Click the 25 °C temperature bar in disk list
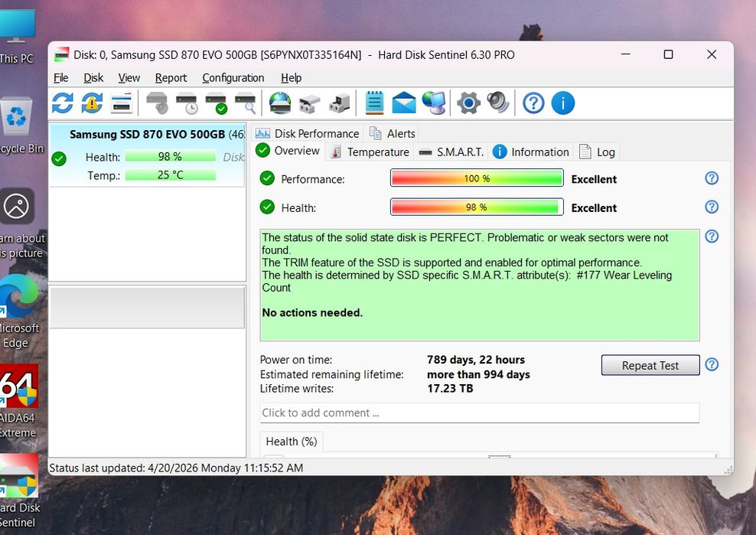 [170, 175]
